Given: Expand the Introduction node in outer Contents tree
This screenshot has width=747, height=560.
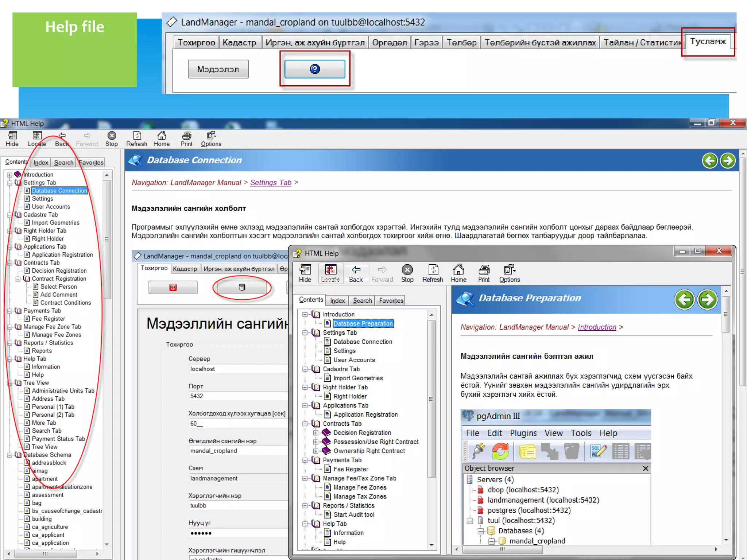Looking at the screenshot, I should tap(9, 175).
